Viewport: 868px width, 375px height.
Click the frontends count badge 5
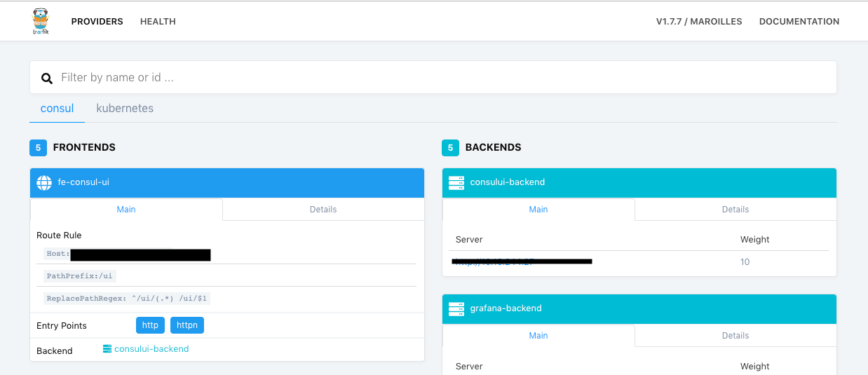(38, 148)
